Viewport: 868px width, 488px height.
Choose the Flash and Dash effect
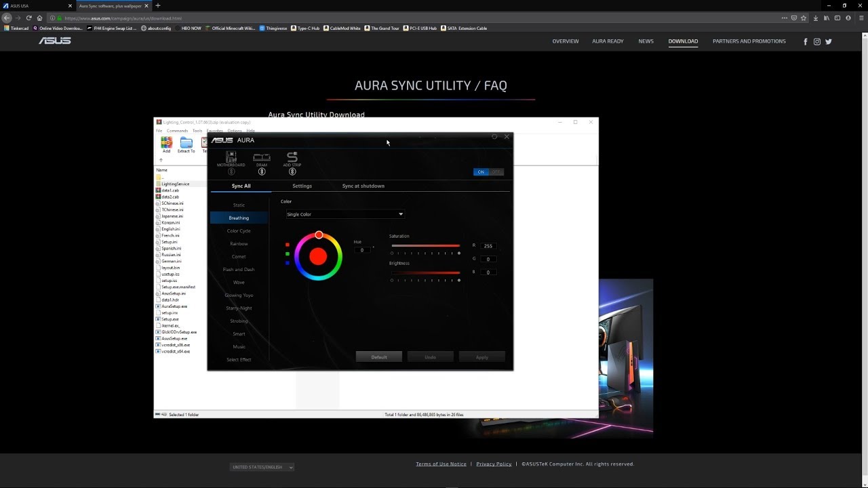[239, 269]
